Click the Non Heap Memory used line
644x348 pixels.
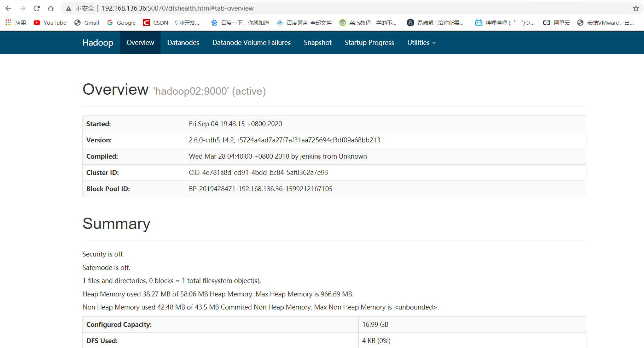coord(261,307)
